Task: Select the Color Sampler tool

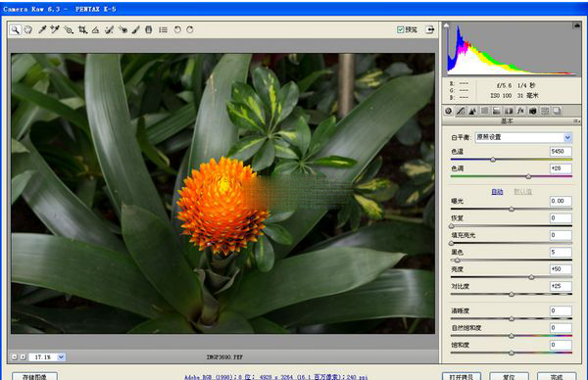Action: click(55, 29)
